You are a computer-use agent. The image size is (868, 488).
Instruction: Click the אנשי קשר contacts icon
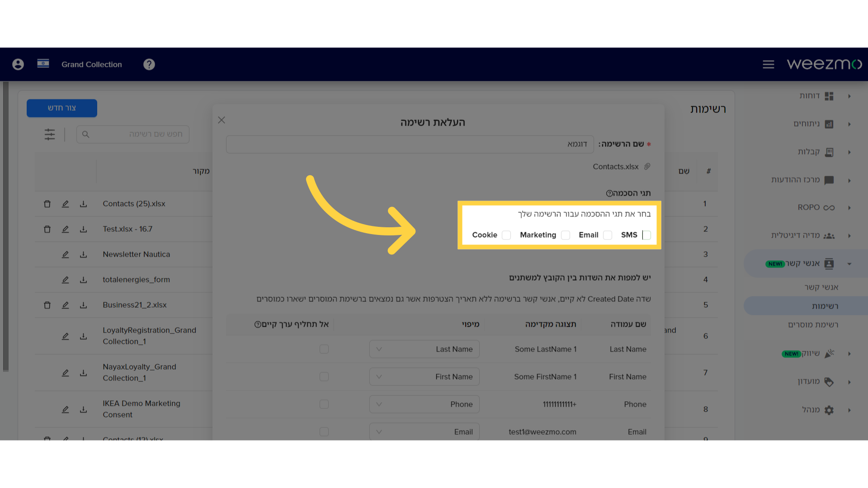(829, 263)
